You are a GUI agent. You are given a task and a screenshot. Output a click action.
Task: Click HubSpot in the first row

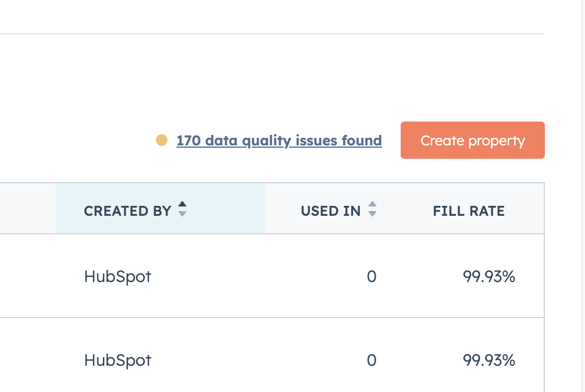pos(117,276)
